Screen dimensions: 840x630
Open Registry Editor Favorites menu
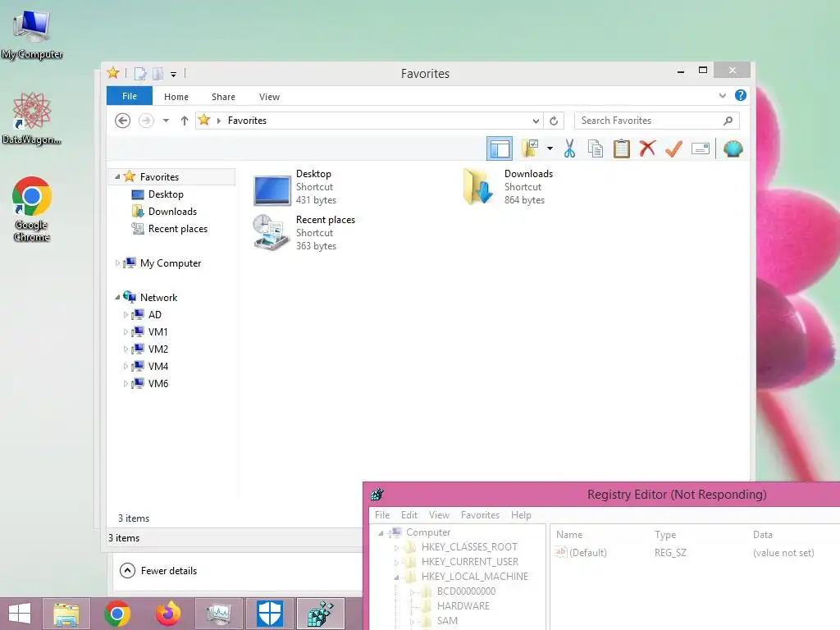coord(480,515)
